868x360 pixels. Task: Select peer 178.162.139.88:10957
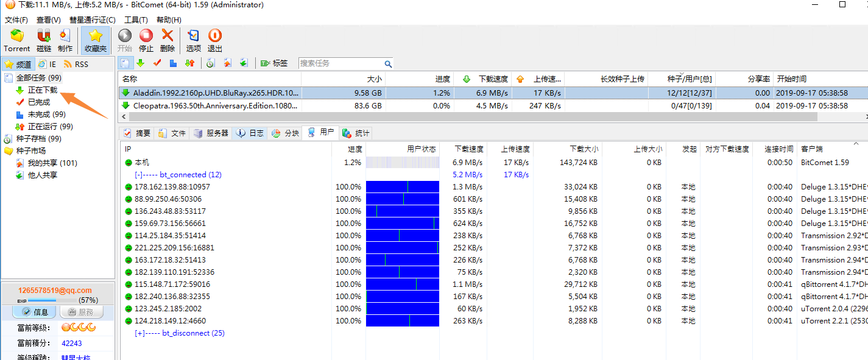[172, 187]
